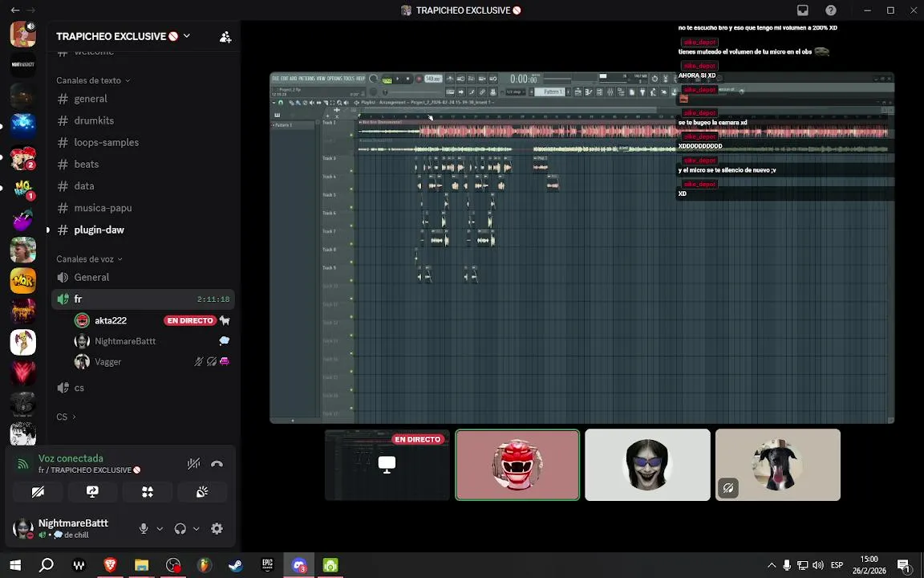Viewport: 924px width, 578px height.
Task: Select the red ranger avatar participant tile
Action: (517, 465)
